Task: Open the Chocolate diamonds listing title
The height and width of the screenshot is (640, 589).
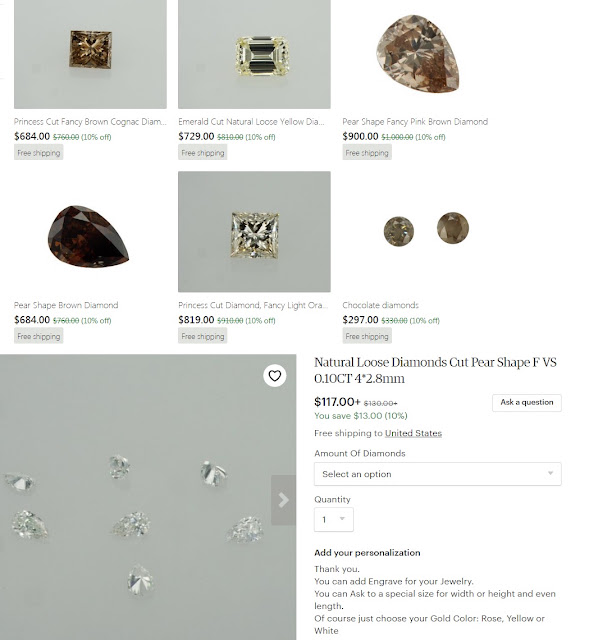Action: coord(380,305)
